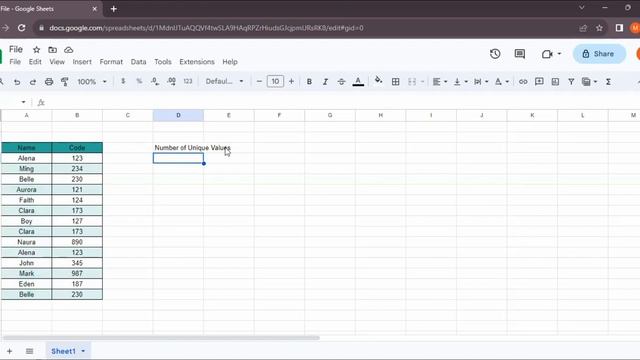Print the spreadsheet
This screenshot has height=360, width=640.
[49, 82]
